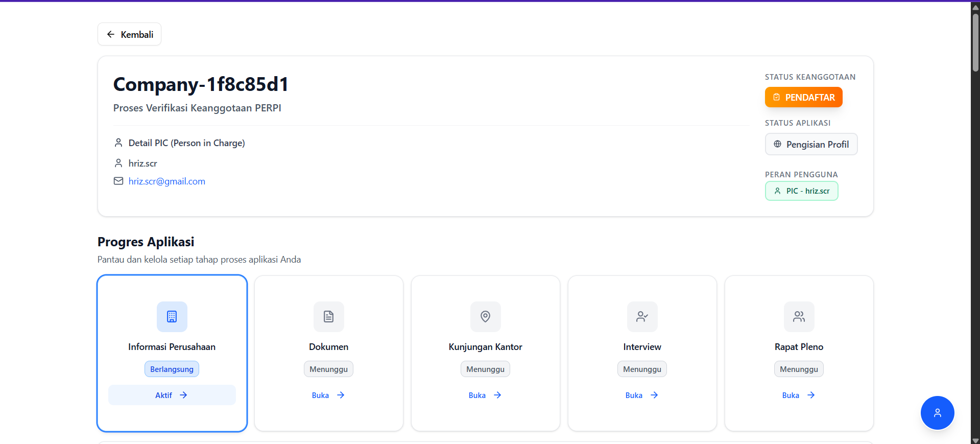Open the Interview step via Buka
980x444 pixels.
[x=642, y=395]
